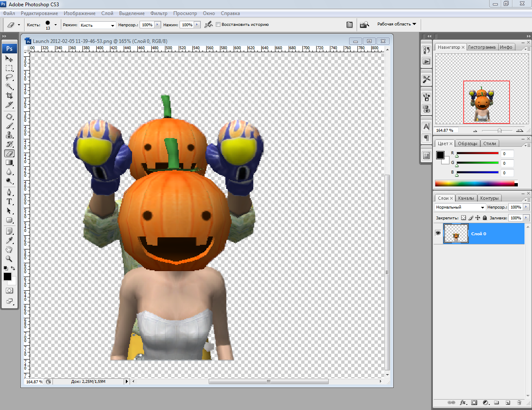The image size is (532, 410).
Task: Select the Slice tool
Action: [x=9, y=105]
